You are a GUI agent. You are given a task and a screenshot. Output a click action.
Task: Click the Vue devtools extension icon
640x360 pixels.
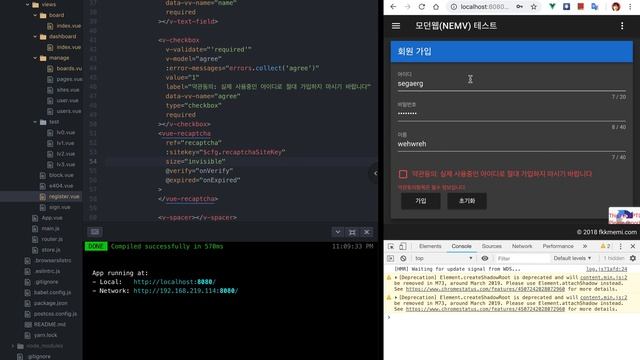coord(552,7)
